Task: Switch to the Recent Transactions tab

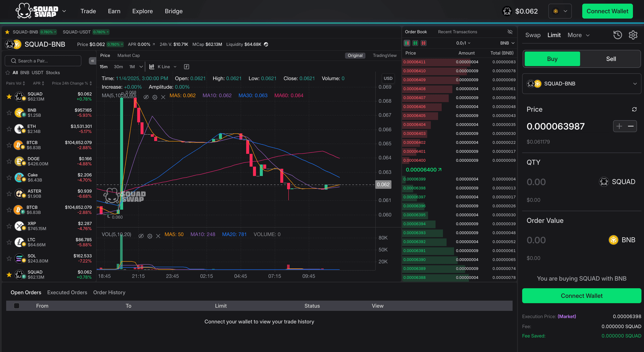Action: [x=457, y=32]
